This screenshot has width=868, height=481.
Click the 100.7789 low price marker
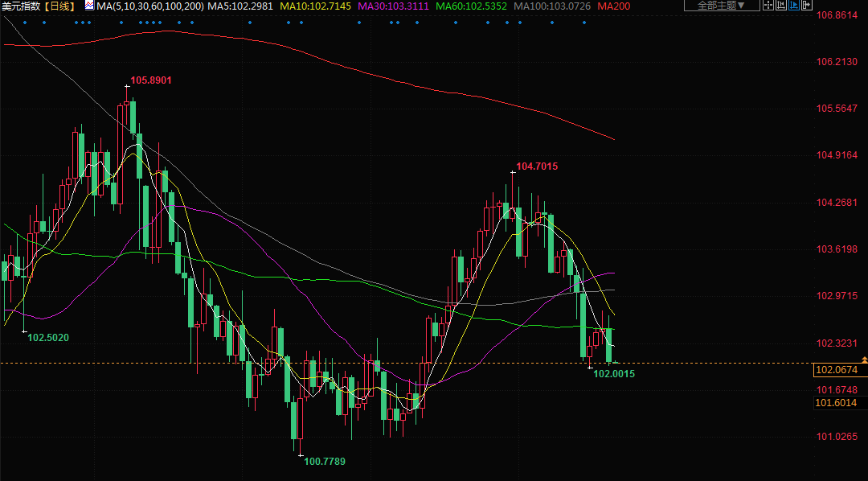point(325,461)
